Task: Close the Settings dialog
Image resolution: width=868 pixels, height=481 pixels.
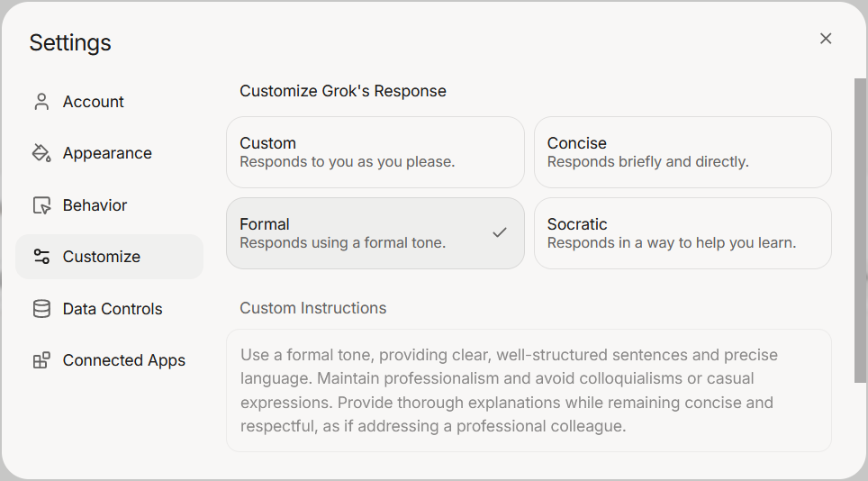Action: pyautogui.click(x=826, y=38)
